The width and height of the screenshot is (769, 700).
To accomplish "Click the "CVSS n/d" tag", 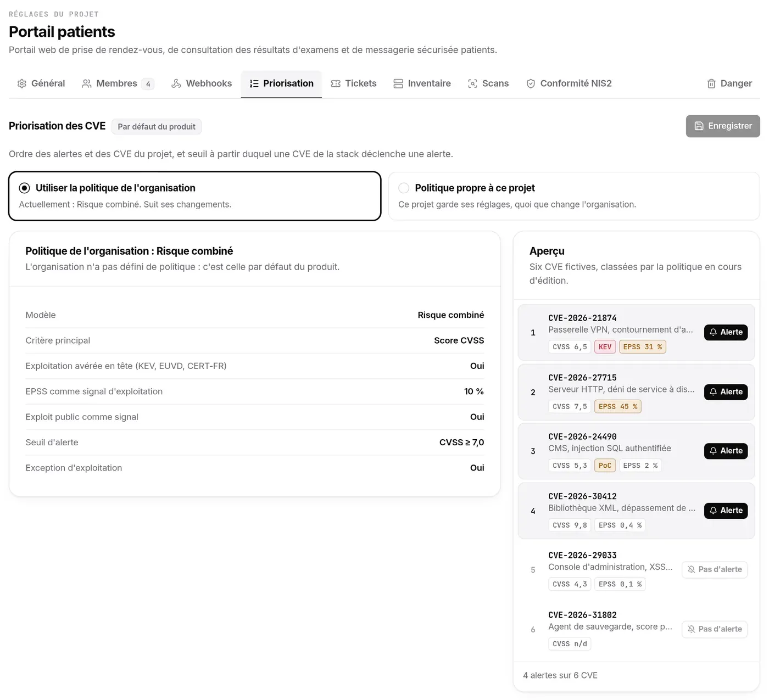I will 570,644.
